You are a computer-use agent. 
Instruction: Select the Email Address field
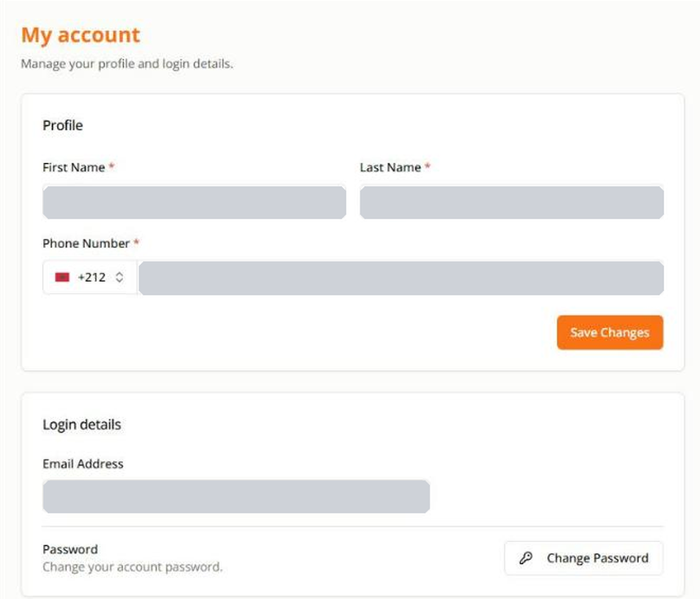click(x=236, y=496)
